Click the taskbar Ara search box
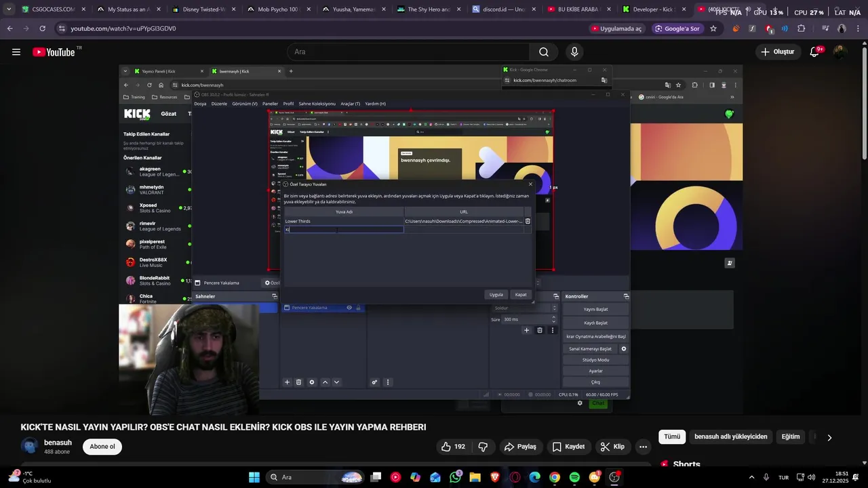The height and width of the screenshot is (488, 868). pos(315,477)
